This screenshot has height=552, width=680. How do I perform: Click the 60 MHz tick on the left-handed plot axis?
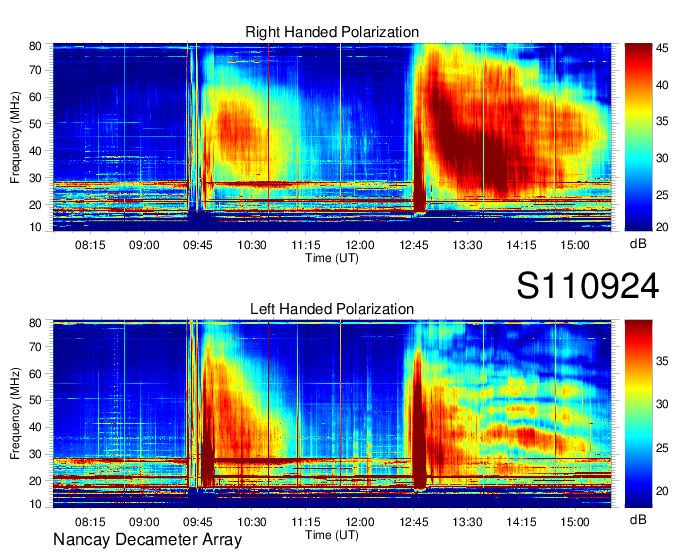pyautogui.click(x=35, y=374)
